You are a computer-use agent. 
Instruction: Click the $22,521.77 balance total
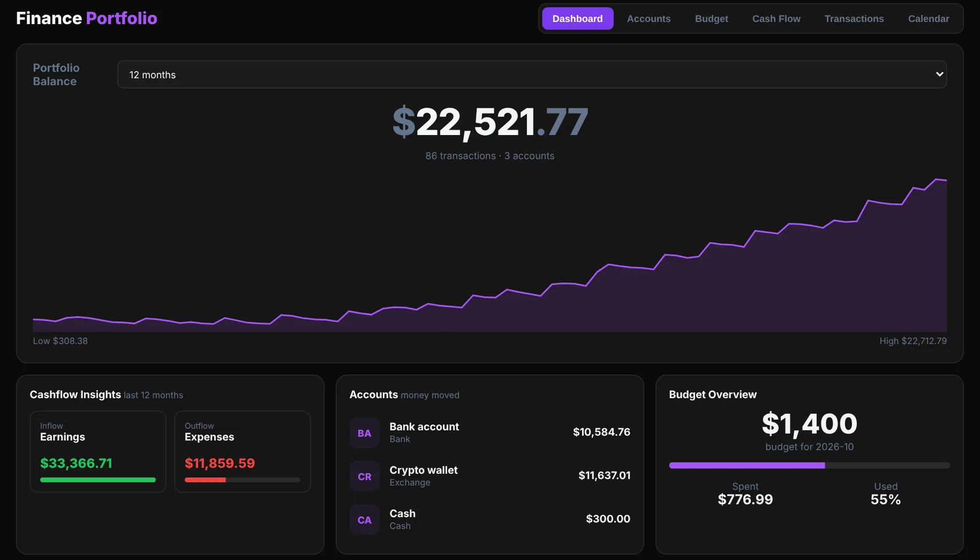[x=490, y=122]
